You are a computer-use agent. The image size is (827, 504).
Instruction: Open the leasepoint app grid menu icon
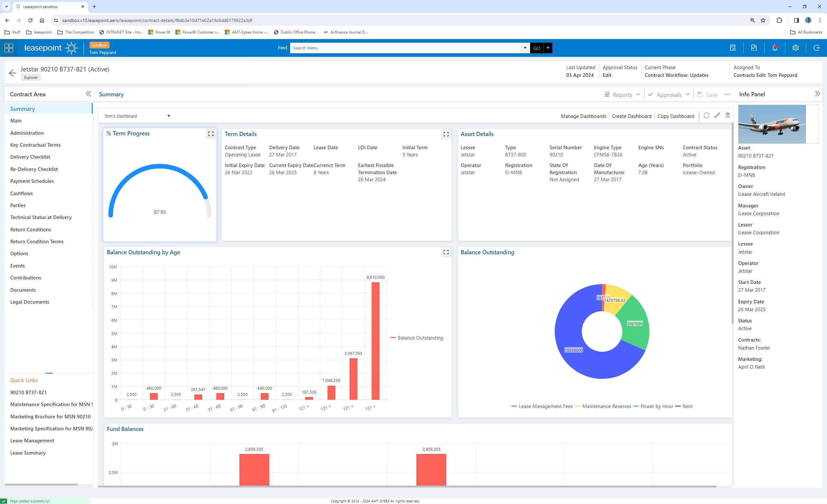point(9,48)
